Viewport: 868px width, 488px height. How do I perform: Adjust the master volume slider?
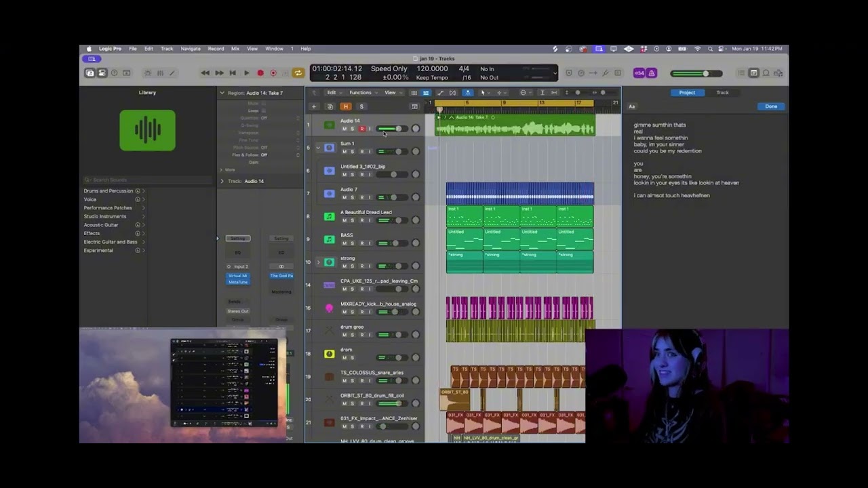coord(696,73)
